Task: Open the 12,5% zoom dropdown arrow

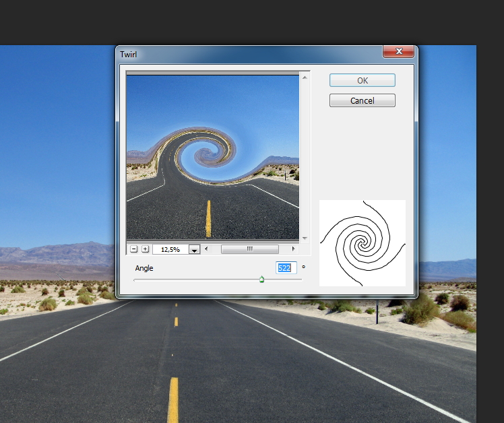Action: click(x=195, y=249)
